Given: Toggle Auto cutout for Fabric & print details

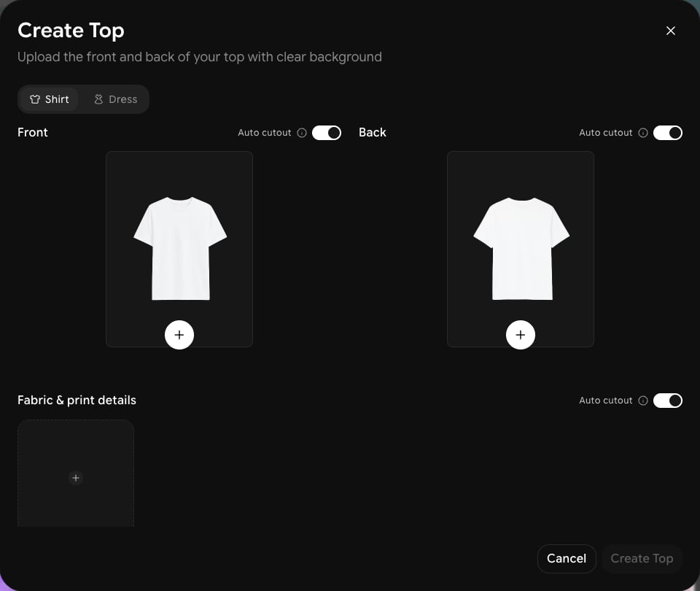Looking at the screenshot, I should (x=667, y=401).
